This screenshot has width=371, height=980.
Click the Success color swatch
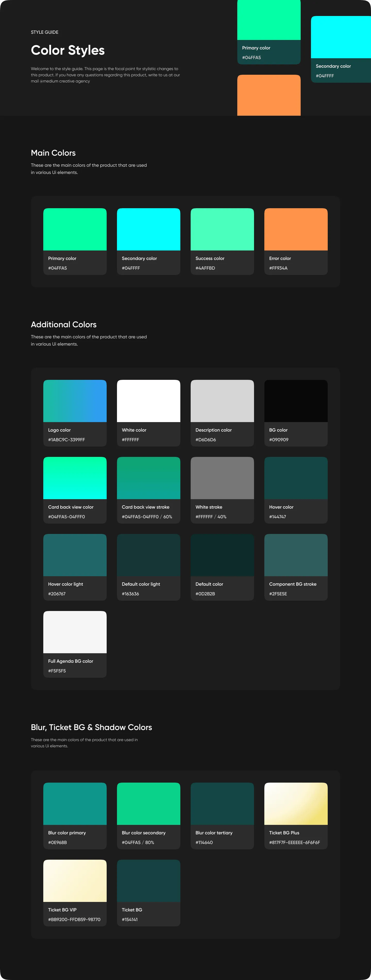222,229
